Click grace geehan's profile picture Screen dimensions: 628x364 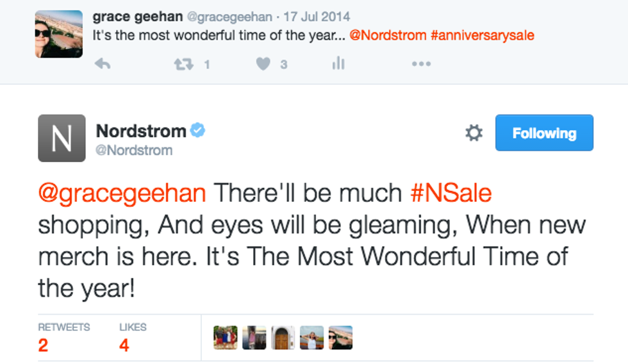pos(58,34)
